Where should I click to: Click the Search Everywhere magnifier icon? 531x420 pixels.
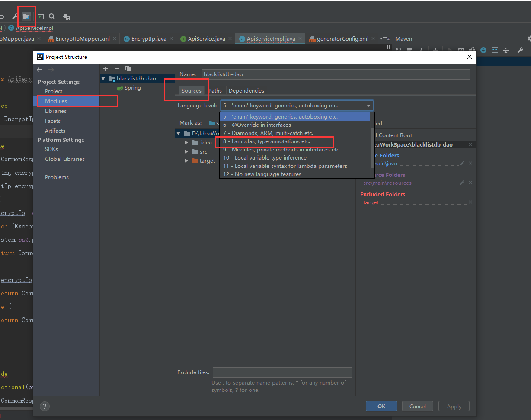pos(52,16)
